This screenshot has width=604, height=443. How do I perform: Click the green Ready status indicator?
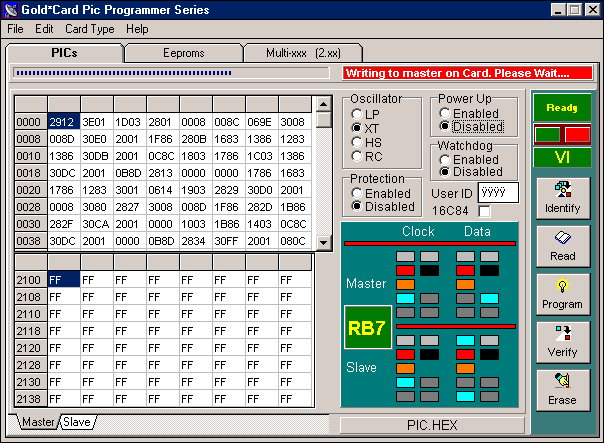tap(562, 107)
